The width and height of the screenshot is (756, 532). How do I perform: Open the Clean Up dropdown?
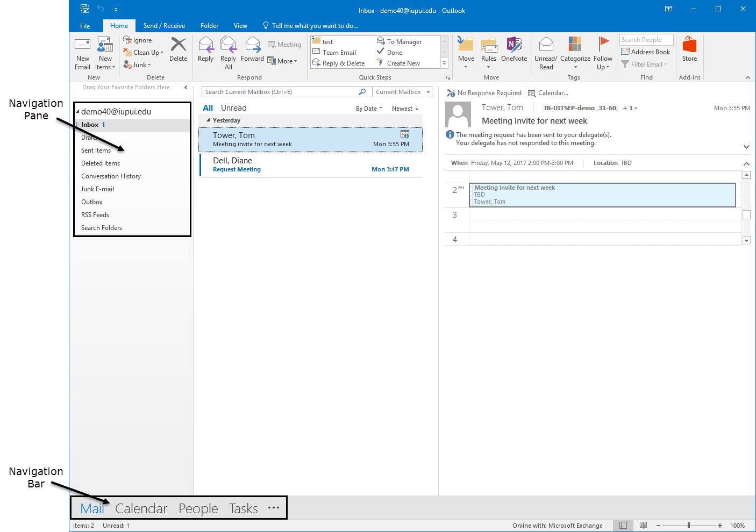(x=143, y=52)
